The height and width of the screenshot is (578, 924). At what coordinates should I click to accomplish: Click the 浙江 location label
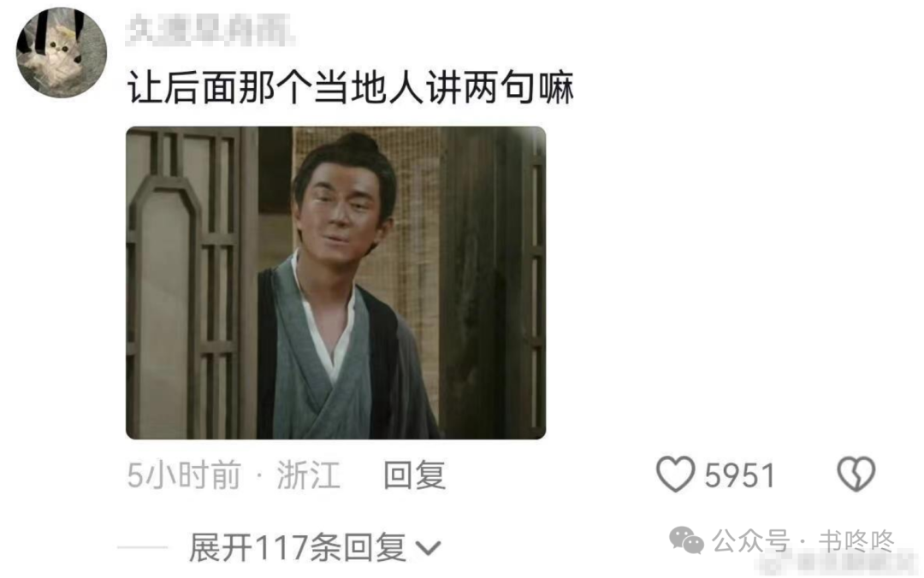pyautogui.click(x=309, y=475)
